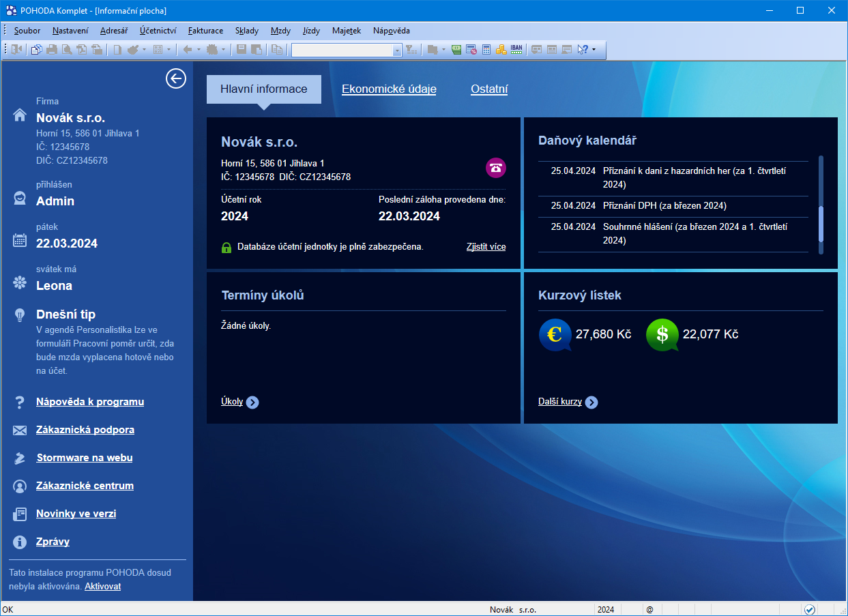Switch to the Ekonomické údaje tab

[389, 89]
